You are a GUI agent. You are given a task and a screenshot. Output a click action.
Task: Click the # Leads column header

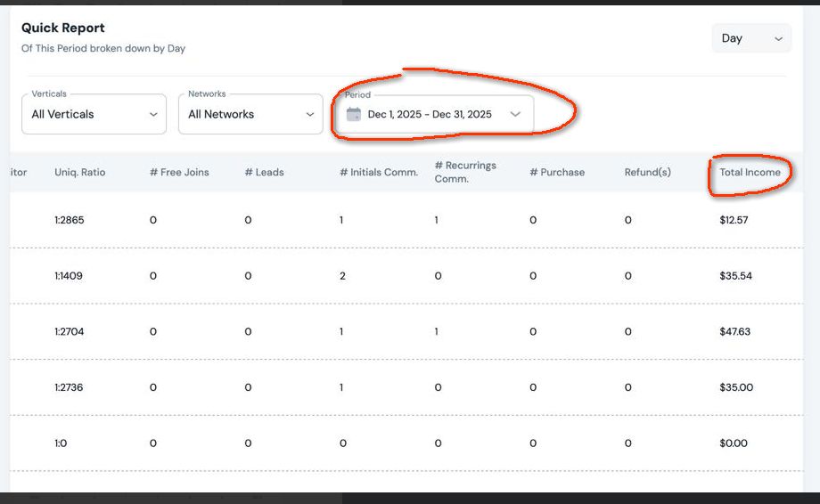(x=264, y=172)
